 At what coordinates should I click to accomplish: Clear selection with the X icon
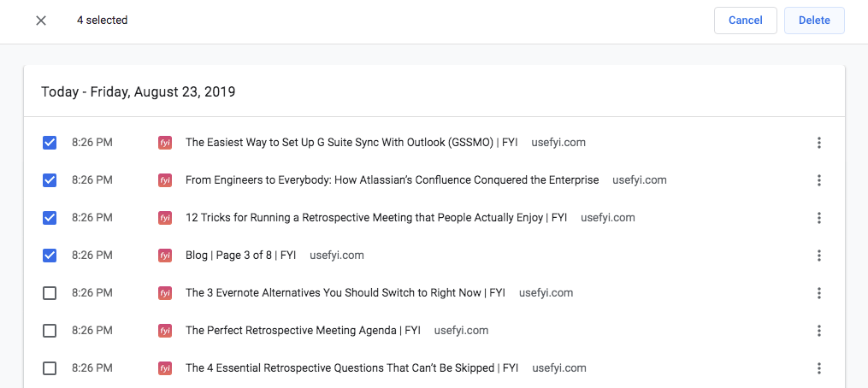pos(41,21)
